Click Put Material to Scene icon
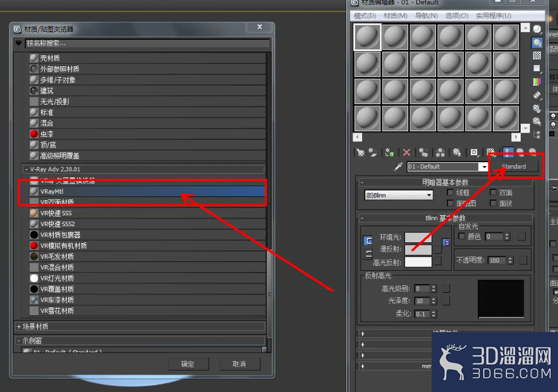This screenshot has width=558, height=392. 373,153
